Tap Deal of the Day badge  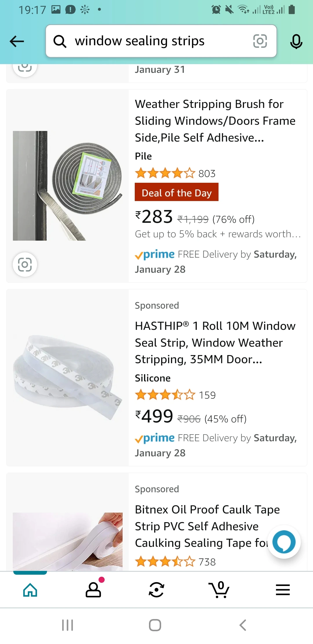[176, 192]
